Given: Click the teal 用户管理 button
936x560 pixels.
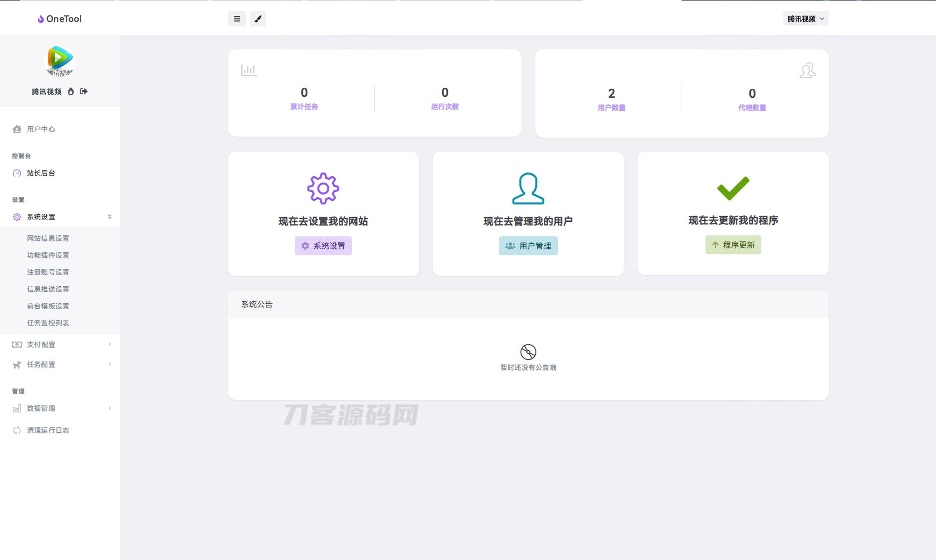Looking at the screenshot, I should [x=528, y=246].
